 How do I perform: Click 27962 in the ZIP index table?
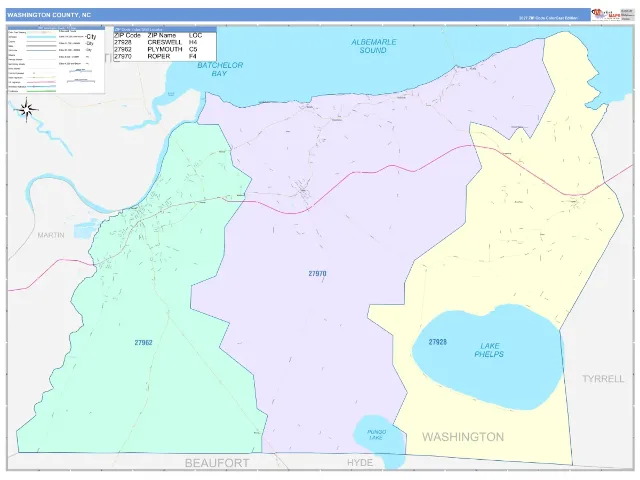point(123,49)
